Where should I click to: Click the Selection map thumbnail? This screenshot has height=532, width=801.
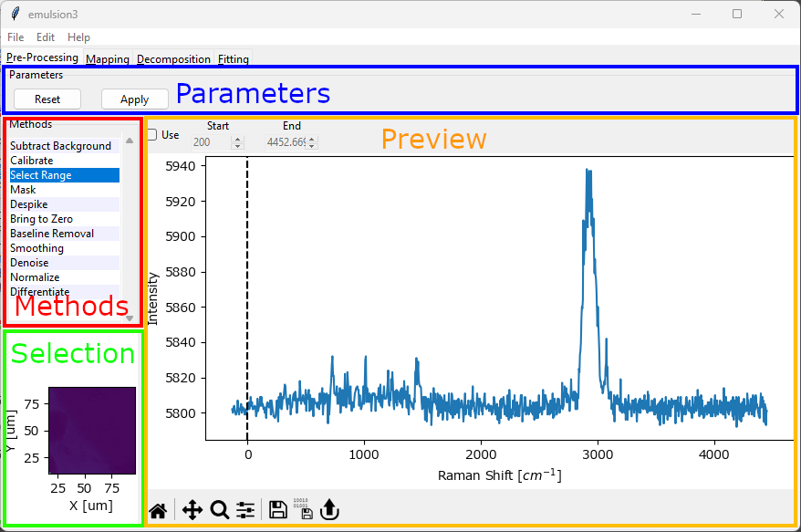click(91, 430)
